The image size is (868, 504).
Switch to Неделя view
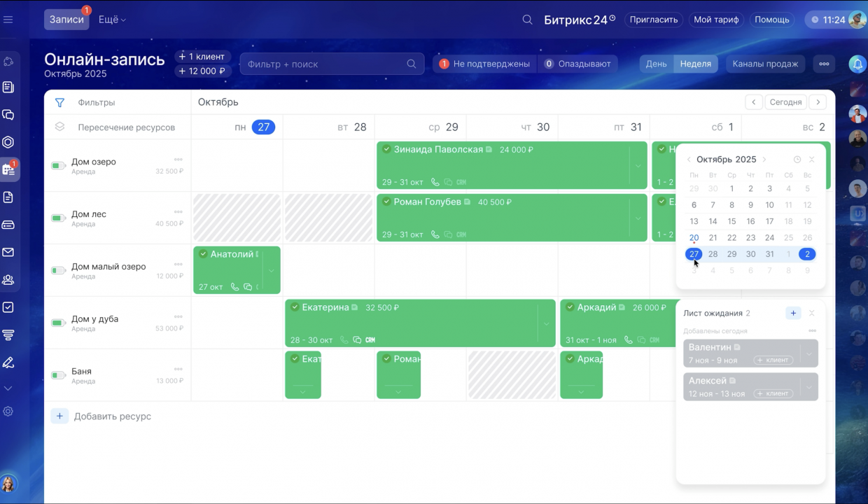(x=695, y=64)
